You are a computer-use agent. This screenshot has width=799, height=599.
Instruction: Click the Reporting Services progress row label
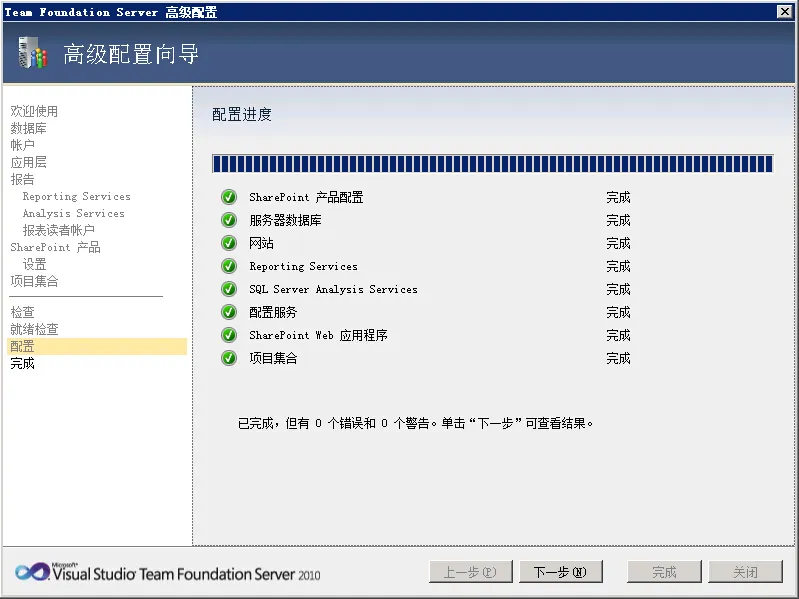(x=304, y=266)
